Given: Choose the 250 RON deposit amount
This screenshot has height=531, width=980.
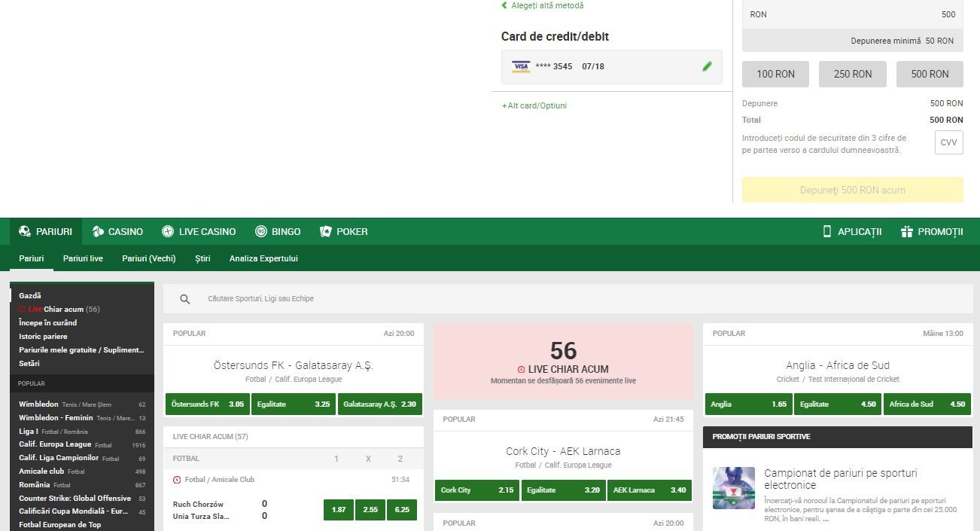Looking at the screenshot, I should pyautogui.click(x=853, y=74).
